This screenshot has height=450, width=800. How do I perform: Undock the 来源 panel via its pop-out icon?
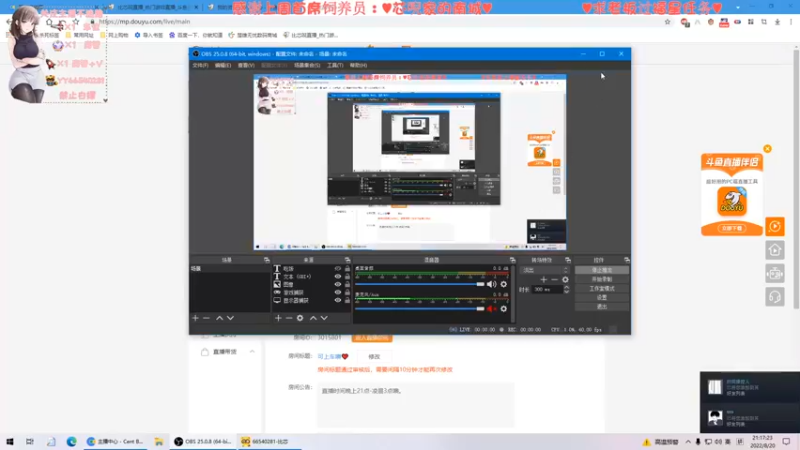pyautogui.click(x=347, y=260)
